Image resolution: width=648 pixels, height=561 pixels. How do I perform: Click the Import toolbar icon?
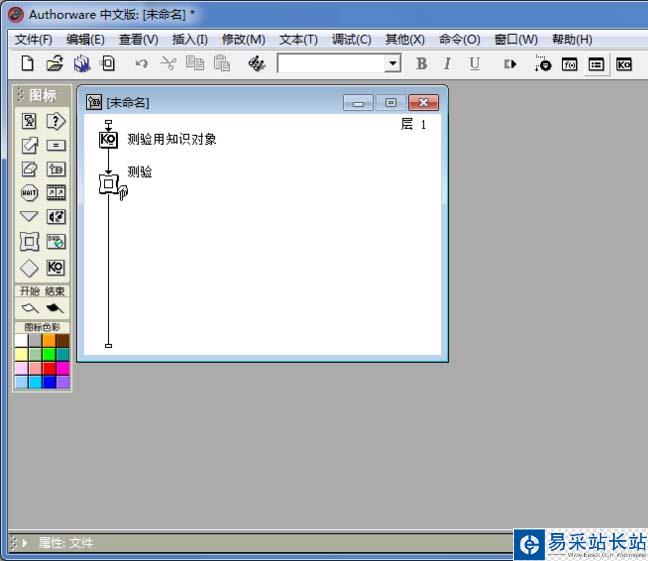click(108, 64)
